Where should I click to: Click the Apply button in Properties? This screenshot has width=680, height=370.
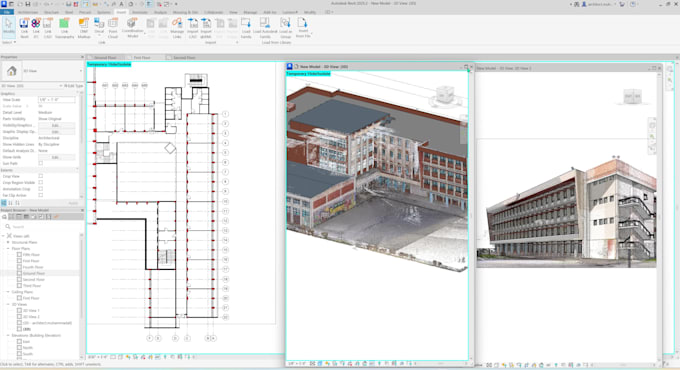[73, 203]
